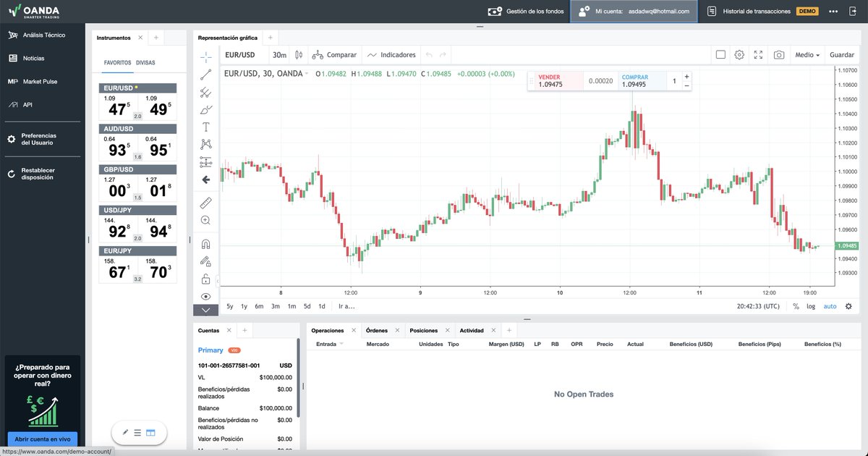Select the trend line drawing tool

point(206,73)
